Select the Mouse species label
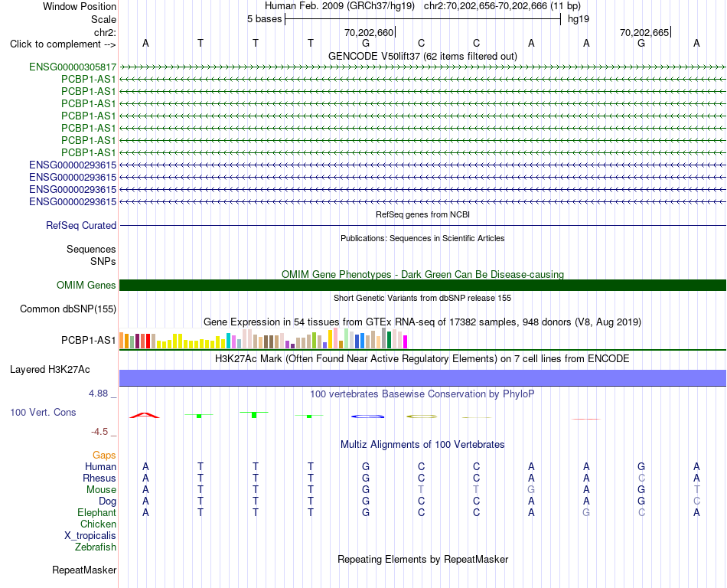 tap(102, 490)
